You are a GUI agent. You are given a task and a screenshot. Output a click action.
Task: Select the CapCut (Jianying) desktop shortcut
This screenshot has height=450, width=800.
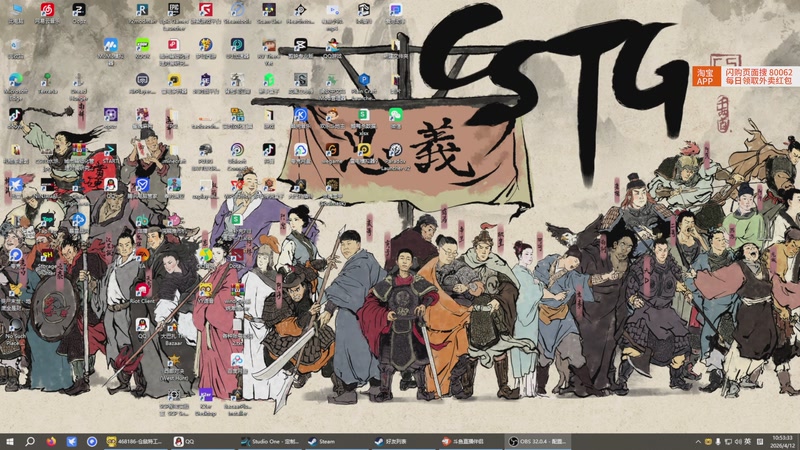(x=301, y=48)
